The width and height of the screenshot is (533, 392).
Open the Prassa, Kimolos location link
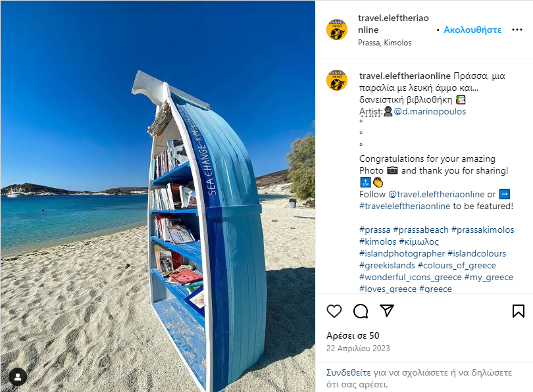click(384, 43)
